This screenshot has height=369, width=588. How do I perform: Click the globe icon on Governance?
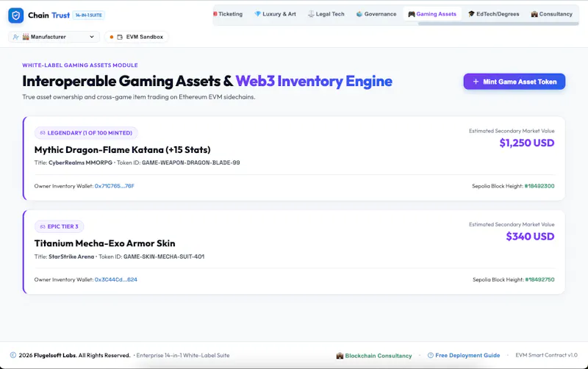point(359,14)
